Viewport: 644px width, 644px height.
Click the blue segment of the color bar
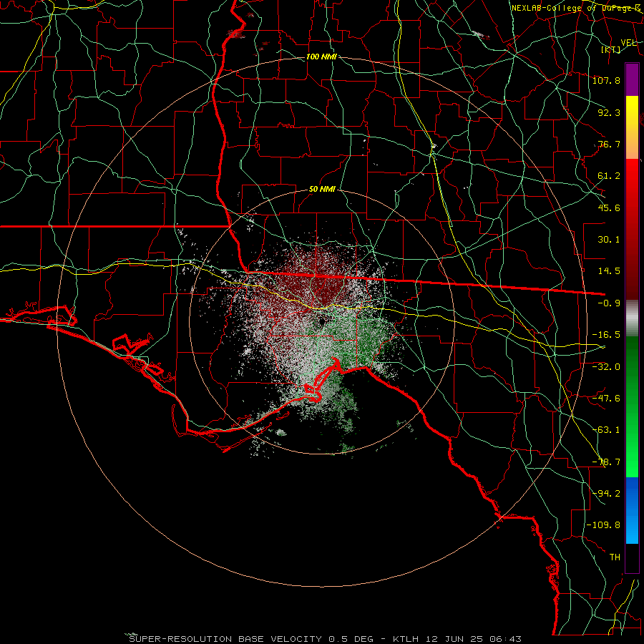(632, 510)
